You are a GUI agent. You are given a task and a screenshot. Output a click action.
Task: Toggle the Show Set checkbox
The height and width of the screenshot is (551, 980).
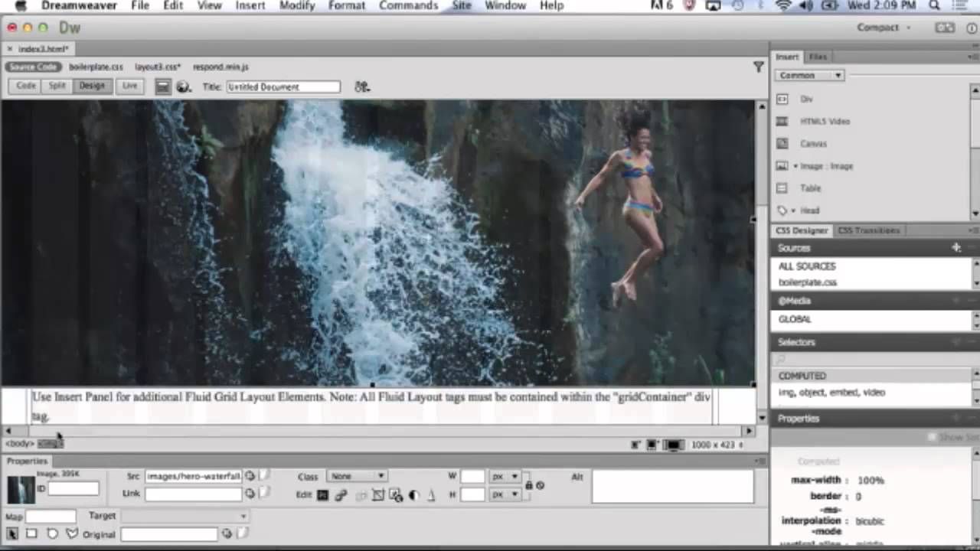pyautogui.click(x=932, y=437)
